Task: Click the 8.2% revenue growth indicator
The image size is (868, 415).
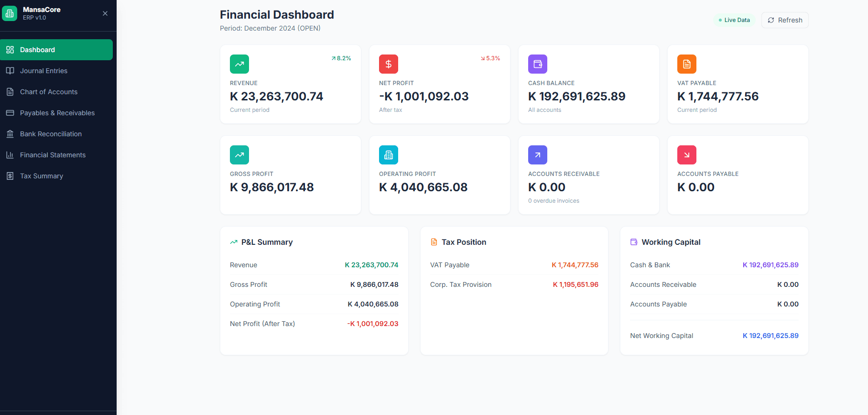Action: click(341, 58)
